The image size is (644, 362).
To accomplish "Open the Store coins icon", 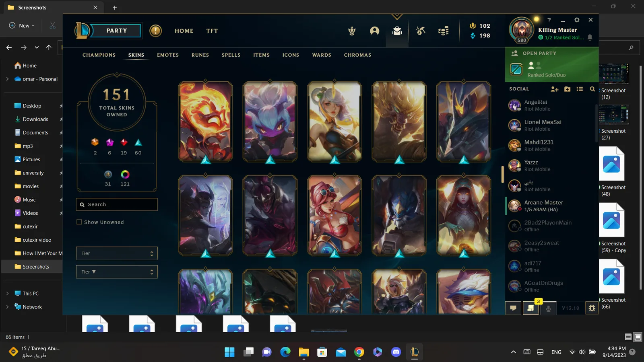I will click(x=444, y=31).
